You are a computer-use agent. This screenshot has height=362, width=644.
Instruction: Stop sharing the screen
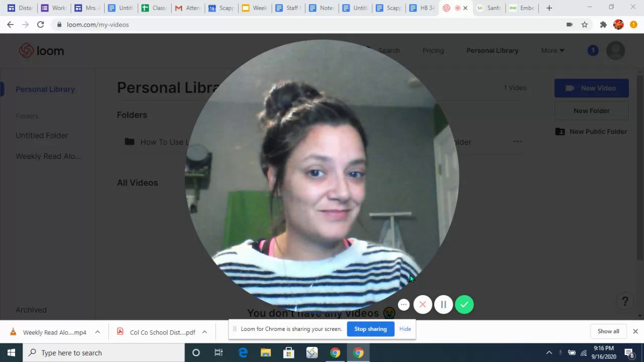(x=370, y=329)
